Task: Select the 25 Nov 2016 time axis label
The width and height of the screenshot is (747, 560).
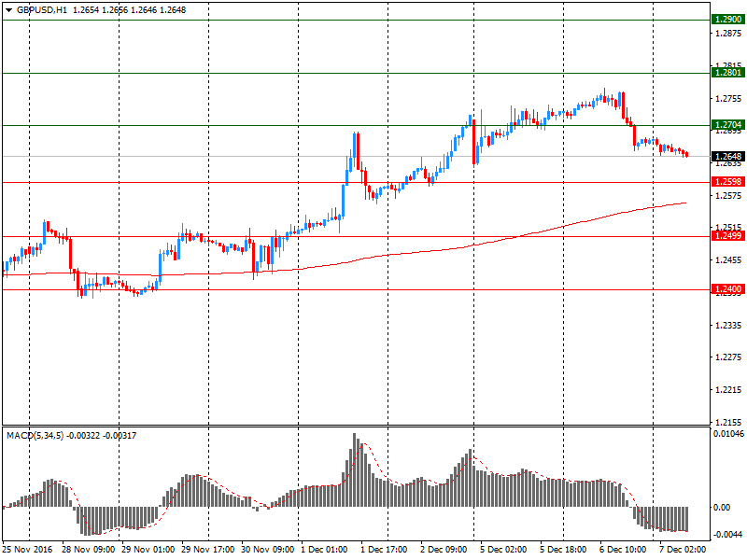Action: coord(27,550)
